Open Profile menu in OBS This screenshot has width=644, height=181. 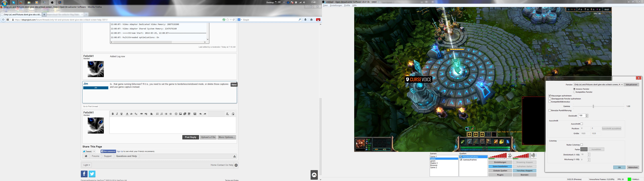tap(347, 5)
